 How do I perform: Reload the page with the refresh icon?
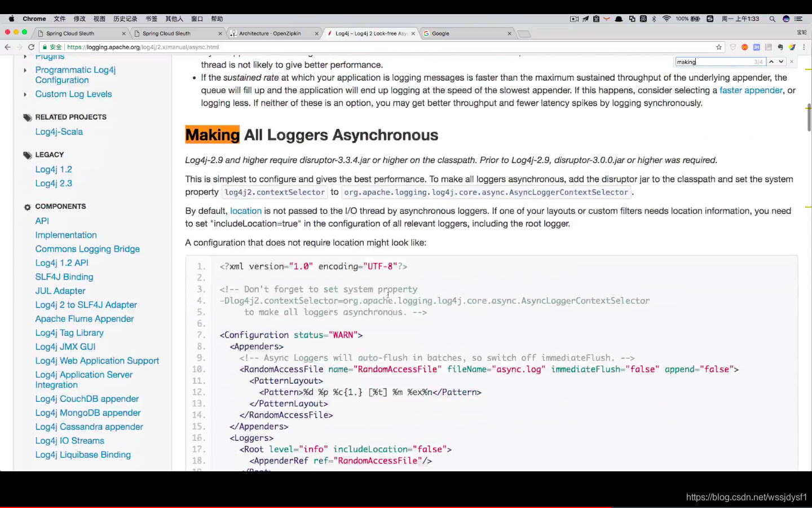click(x=31, y=47)
